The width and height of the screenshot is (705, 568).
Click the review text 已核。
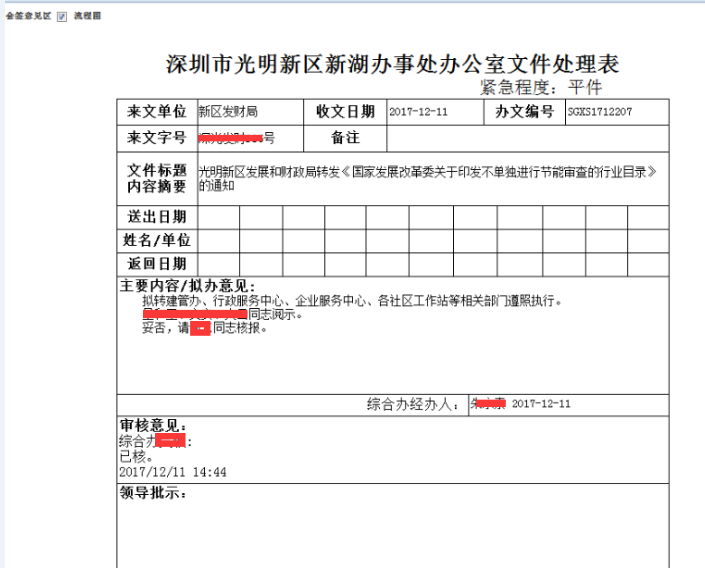[x=136, y=457]
